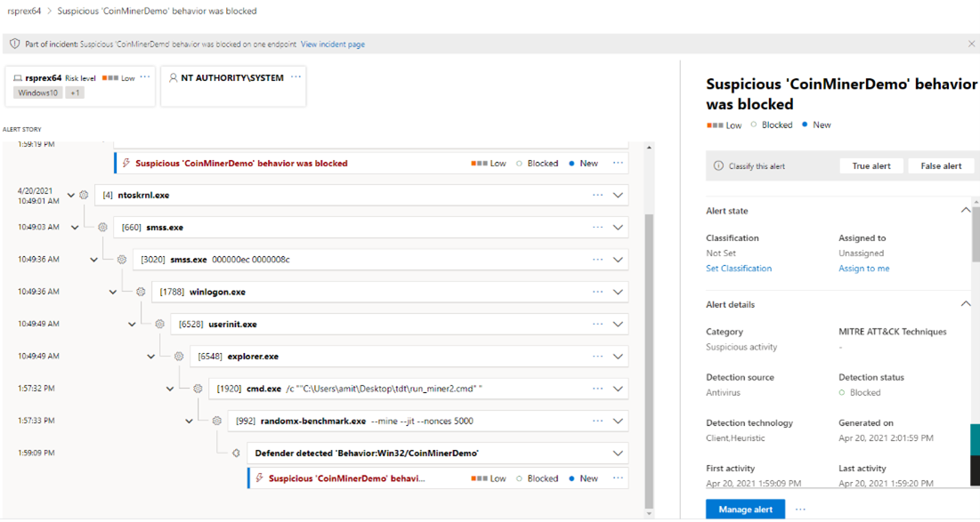Click the user icon beside NT AUTHORITY\SYSTEM
Viewport: 980px width, 522px height.
point(173,77)
